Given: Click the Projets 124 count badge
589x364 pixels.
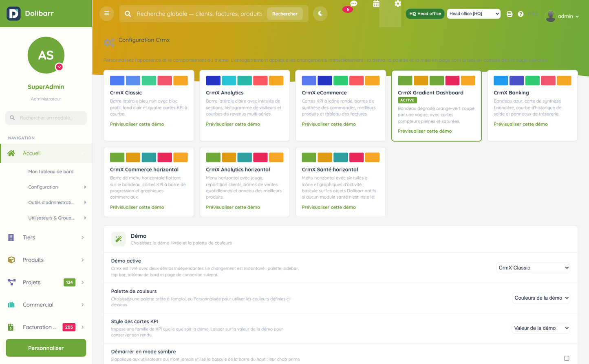Looking at the screenshot, I should [69, 282].
